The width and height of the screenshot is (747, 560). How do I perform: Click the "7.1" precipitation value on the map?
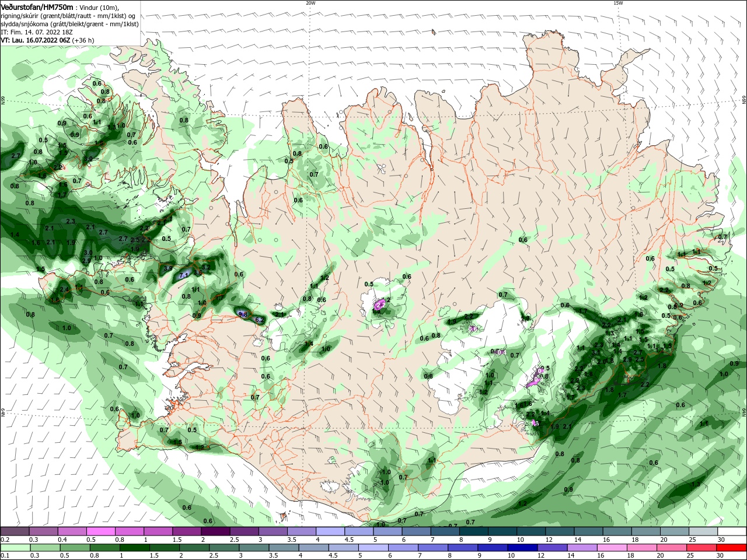pos(184,275)
